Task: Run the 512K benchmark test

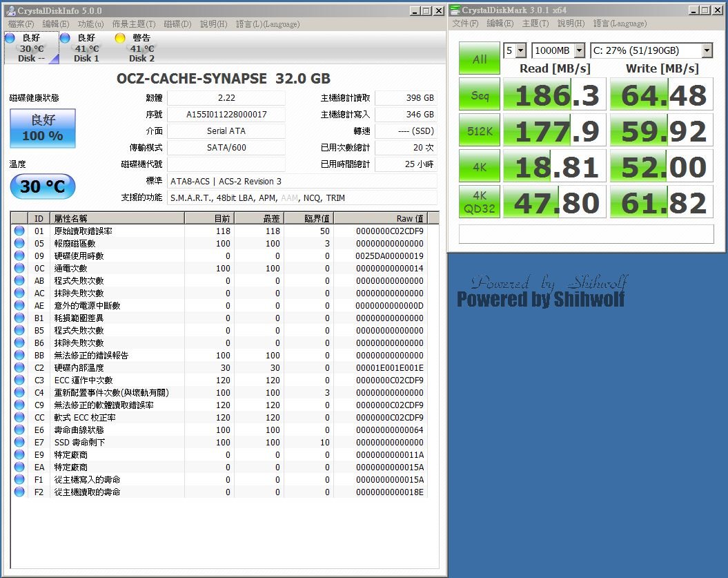Action: click(x=479, y=131)
